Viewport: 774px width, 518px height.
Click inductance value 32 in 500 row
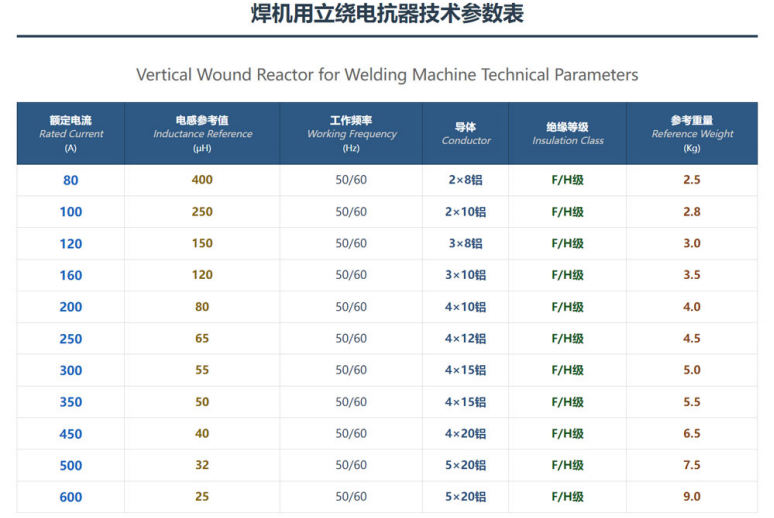[202, 465]
